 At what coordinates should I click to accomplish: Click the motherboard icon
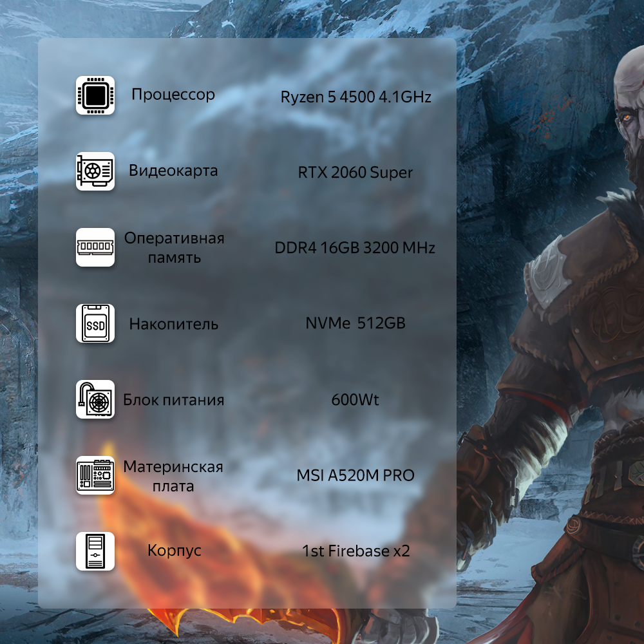pyautogui.click(x=95, y=475)
